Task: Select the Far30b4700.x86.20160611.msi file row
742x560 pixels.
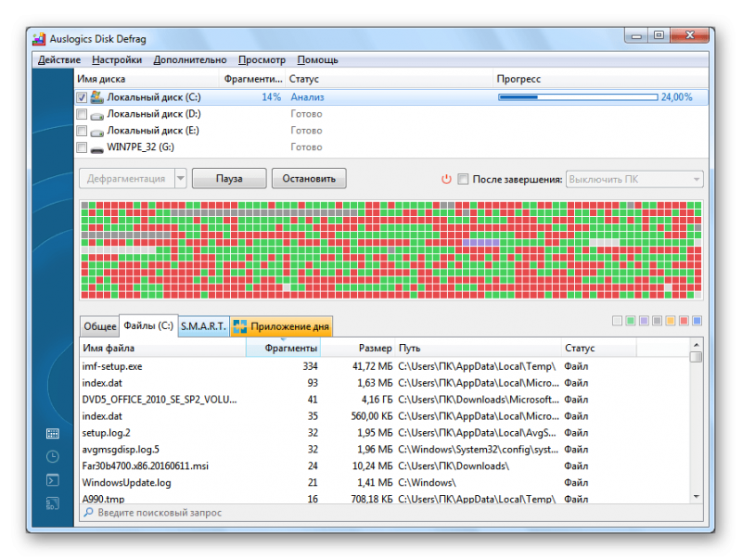Action: [385, 465]
